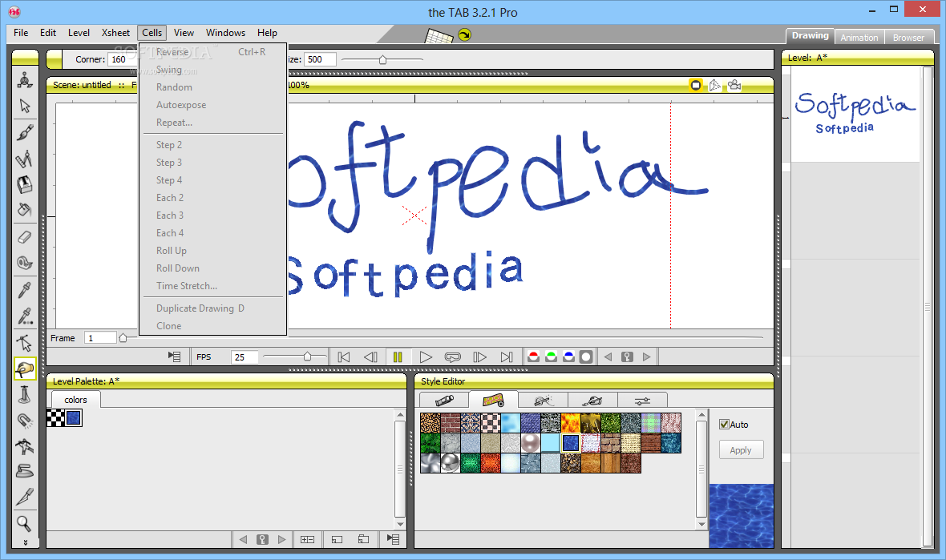Select the RGB picker dropper tool
The height and width of the screenshot is (560, 946).
[x=25, y=316]
